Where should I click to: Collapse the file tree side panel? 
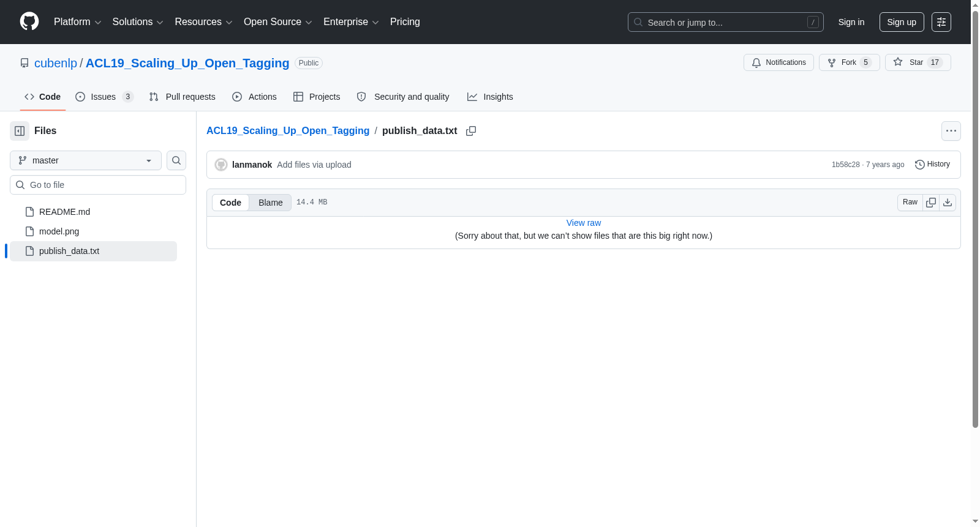pos(20,131)
